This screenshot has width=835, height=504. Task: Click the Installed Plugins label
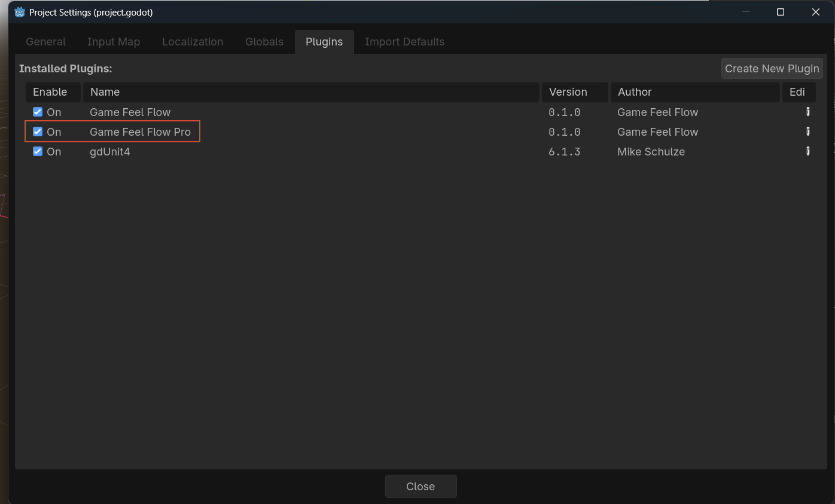[66, 69]
